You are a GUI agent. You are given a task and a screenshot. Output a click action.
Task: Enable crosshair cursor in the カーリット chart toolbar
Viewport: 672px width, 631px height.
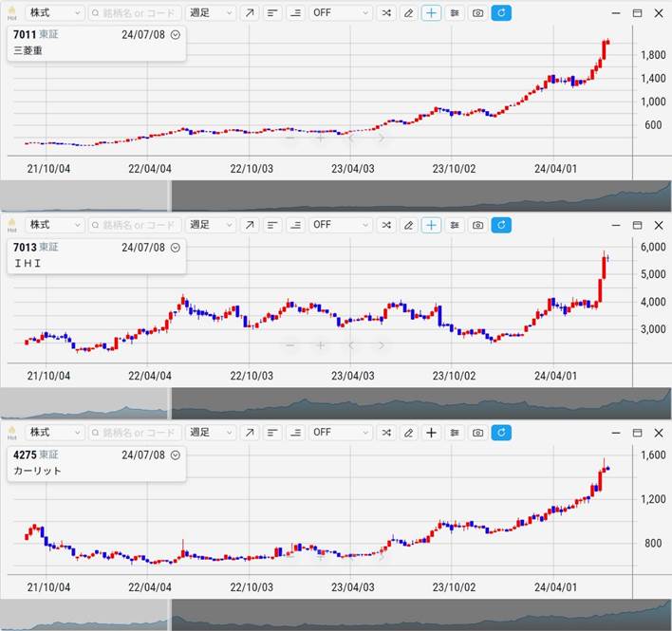(431, 433)
